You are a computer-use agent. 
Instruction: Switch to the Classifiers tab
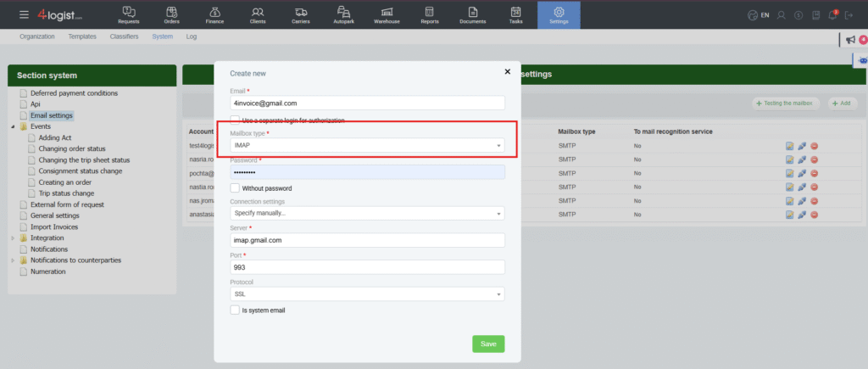click(126, 37)
